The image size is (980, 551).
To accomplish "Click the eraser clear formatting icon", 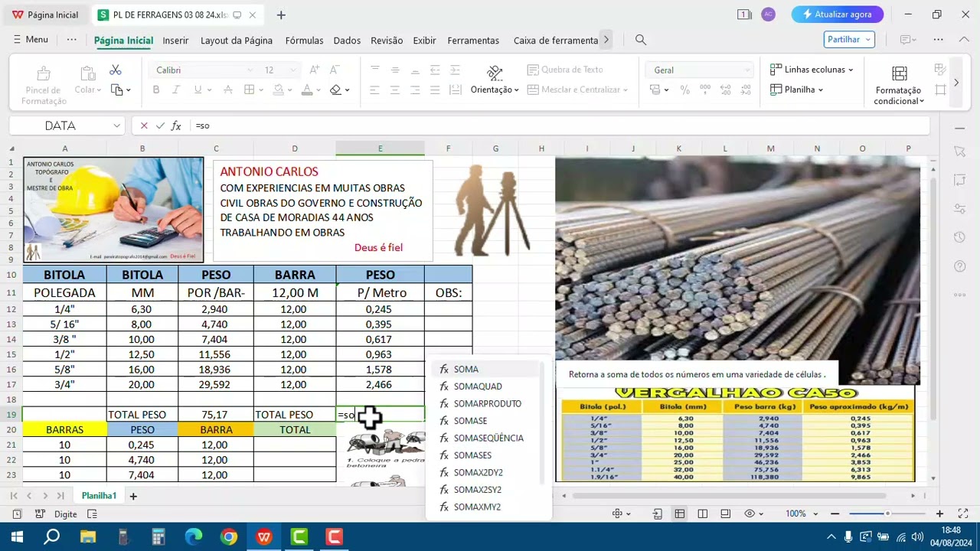I will coord(335,90).
